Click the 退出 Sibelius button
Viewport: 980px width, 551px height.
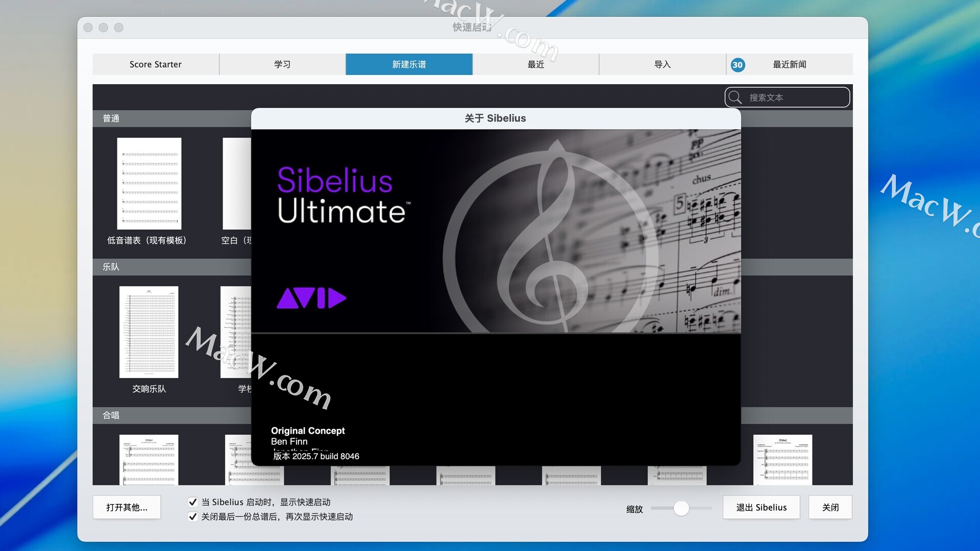pos(762,507)
